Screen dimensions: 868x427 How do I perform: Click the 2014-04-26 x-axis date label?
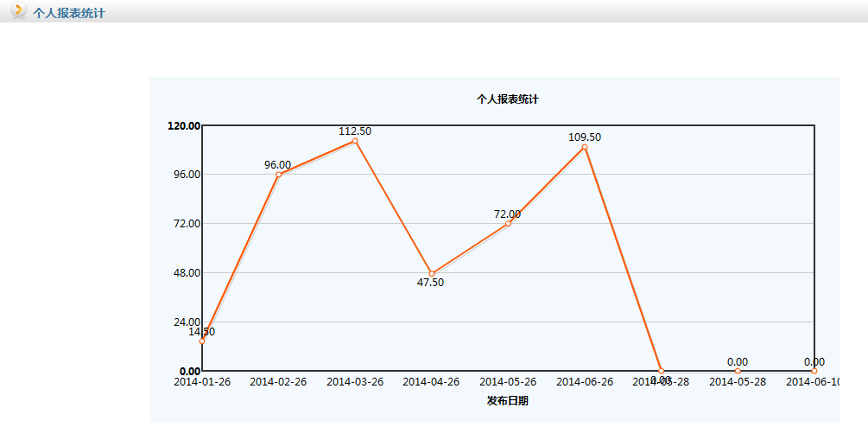(431, 382)
